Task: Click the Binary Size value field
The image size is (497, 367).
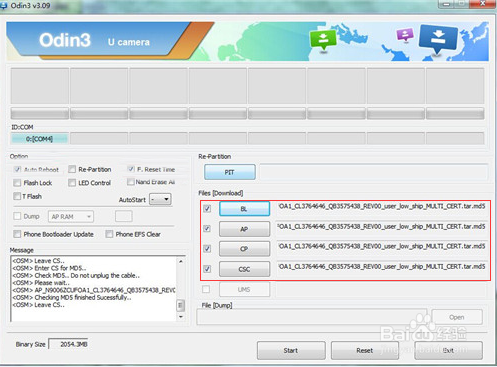Action: pyautogui.click(x=68, y=344)
